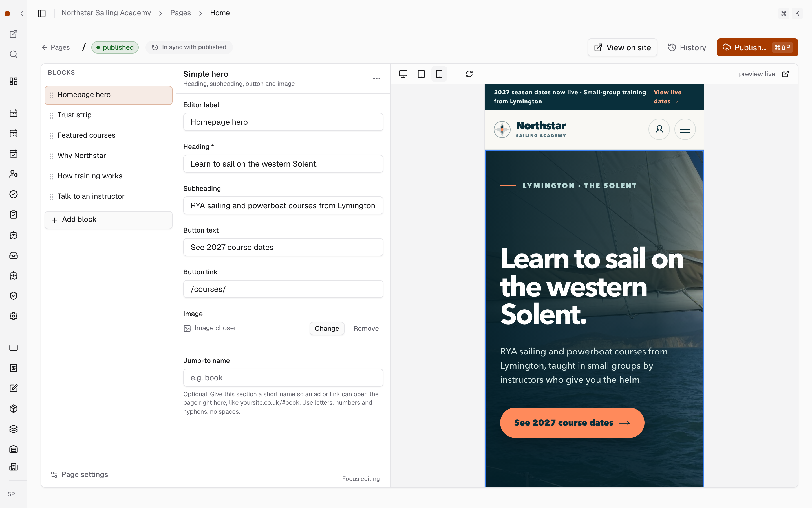Go back via the Pages link
The height and width of the screenshot is (508, 812).
pos(56,47)
